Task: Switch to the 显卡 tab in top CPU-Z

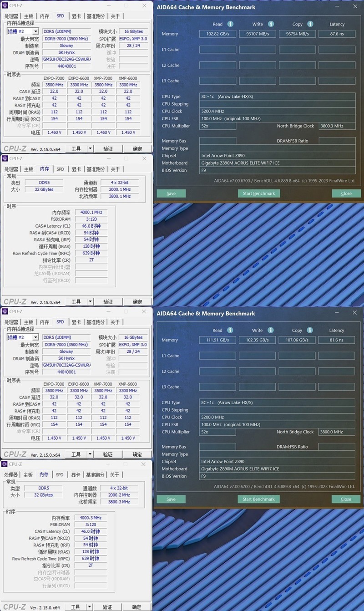Action: (76, 15)
